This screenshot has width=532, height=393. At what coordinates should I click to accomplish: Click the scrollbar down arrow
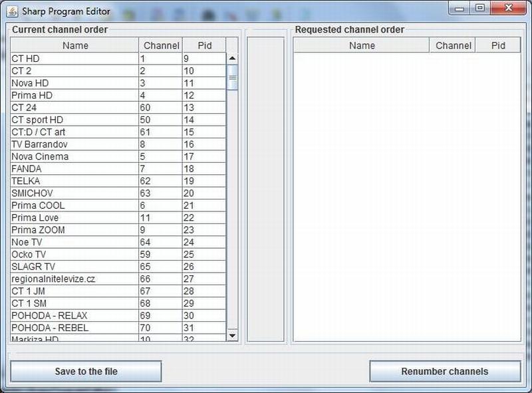tap(231, 336)
